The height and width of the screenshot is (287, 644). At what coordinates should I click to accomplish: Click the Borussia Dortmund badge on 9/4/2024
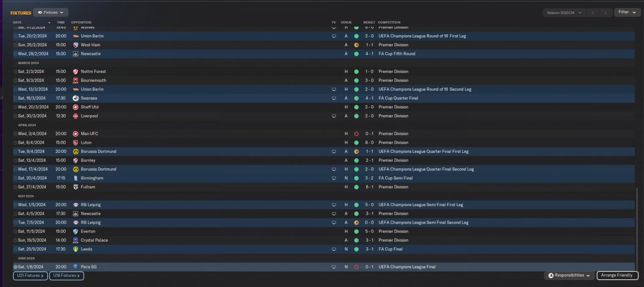tap(75, 151)
